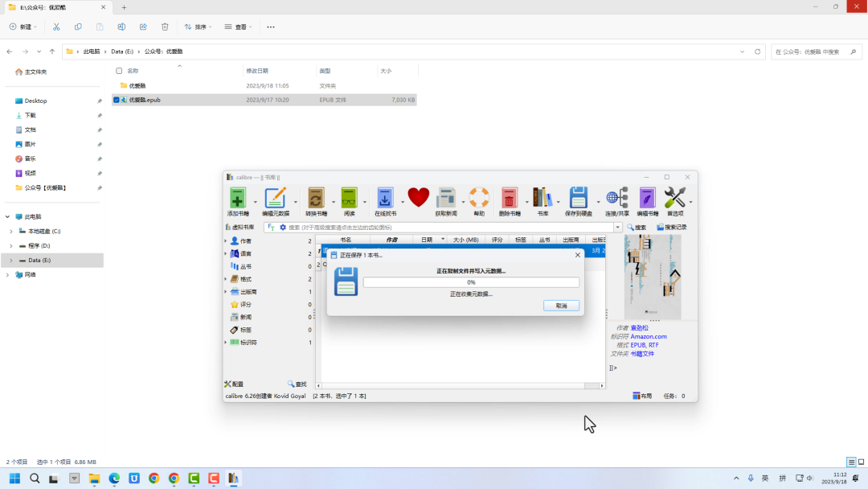Open the dropdown arrow next to Save to disk (保存到硬盘)
Image resolution: width=868 pixels, height=489 pixels.
pos(599,202)
